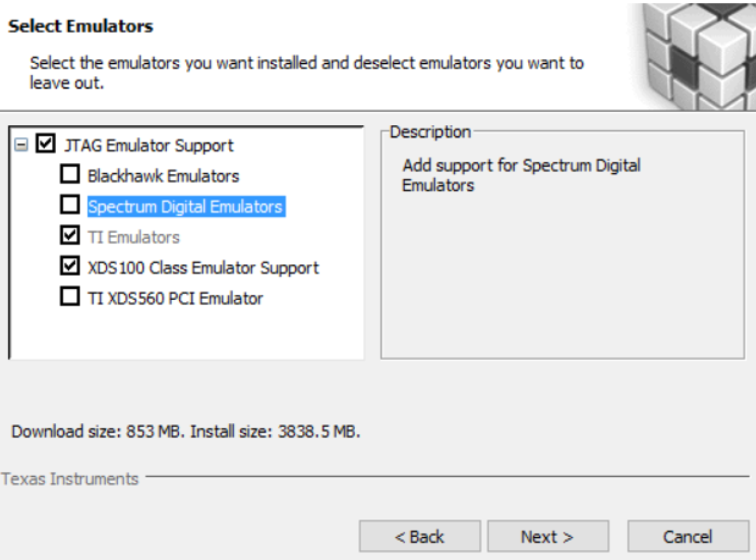
Task: Enable the Spectrum Digital Emulators checkbox
Action: click(70, 204)
